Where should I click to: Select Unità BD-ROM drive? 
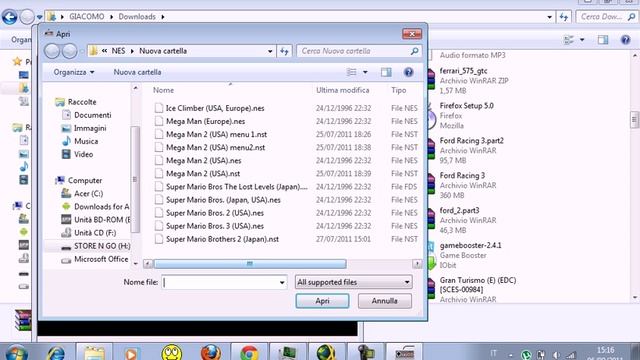[x=96, y=220]
